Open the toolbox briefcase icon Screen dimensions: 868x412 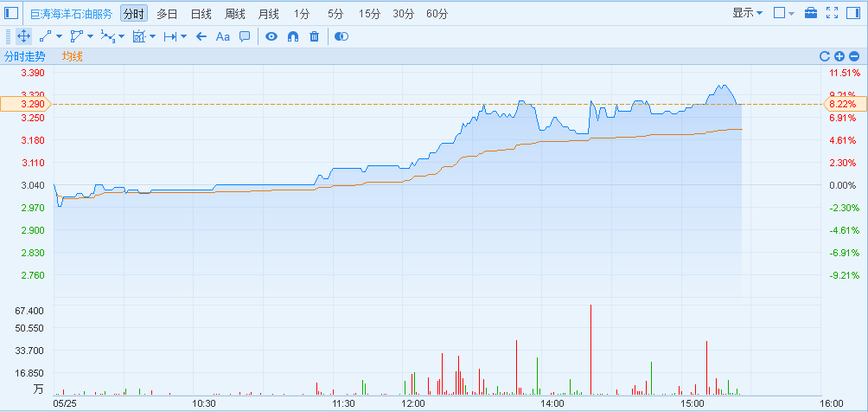[x=811, y=13]
